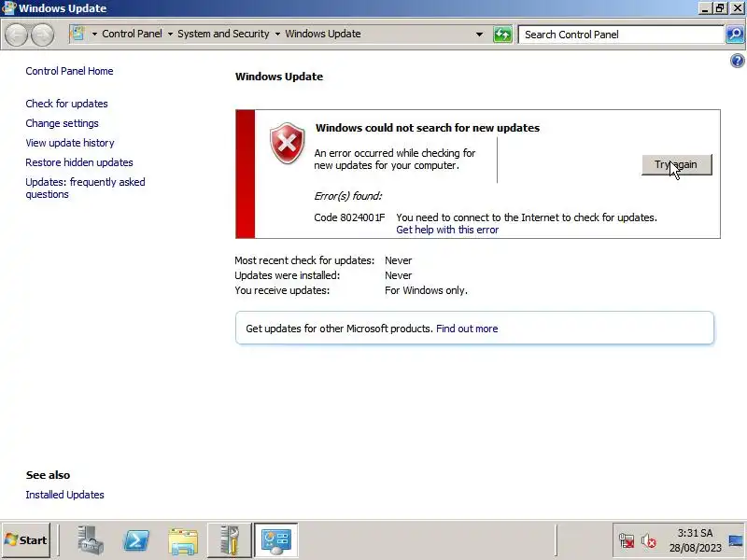
Task: Minimize the Windows Update window
Action: click(x=705, y=8)
